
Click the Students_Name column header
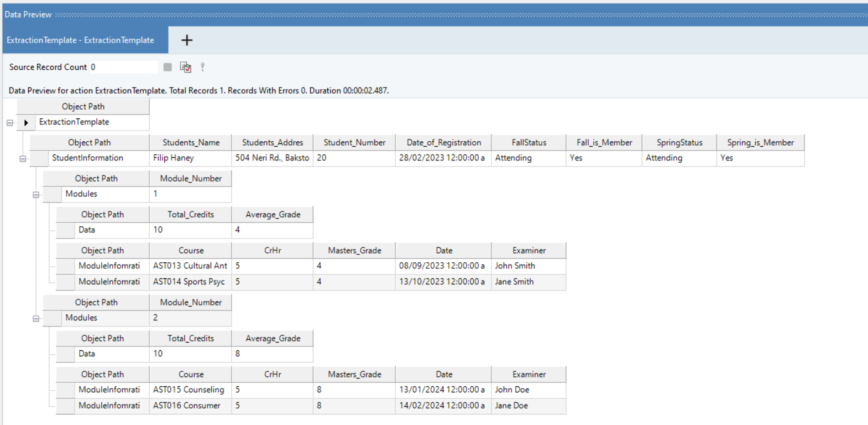(x=191, y=143)
